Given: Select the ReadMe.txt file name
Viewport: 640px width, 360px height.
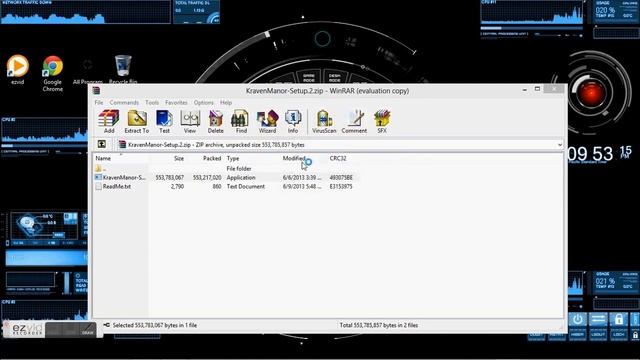Looking at the screenshot, I should point(117,187).
